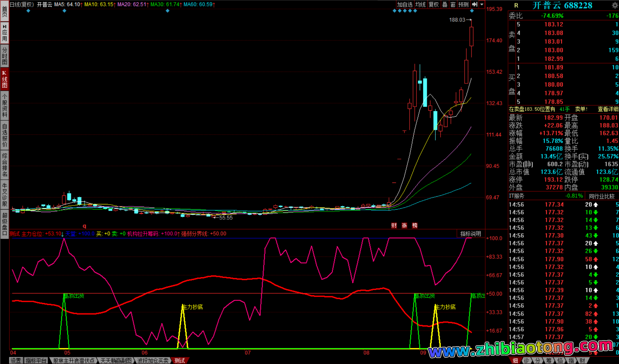619x364 pixels.
Task: Toggle 复权 price adjustment mode
Action: 434,4
